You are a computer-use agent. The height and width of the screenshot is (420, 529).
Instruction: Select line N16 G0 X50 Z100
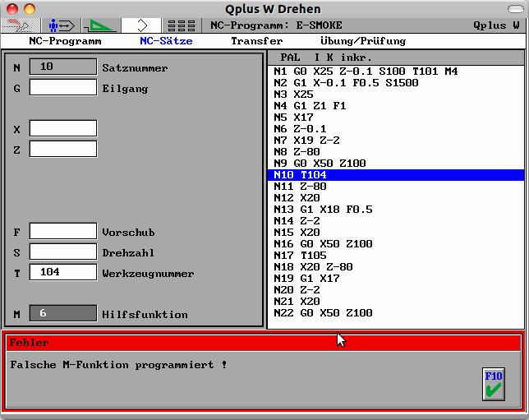396,244
